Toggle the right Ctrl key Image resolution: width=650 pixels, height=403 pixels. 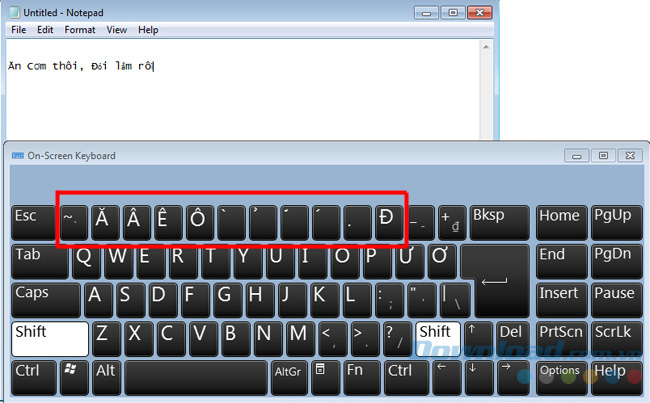[x=406, y=377]
